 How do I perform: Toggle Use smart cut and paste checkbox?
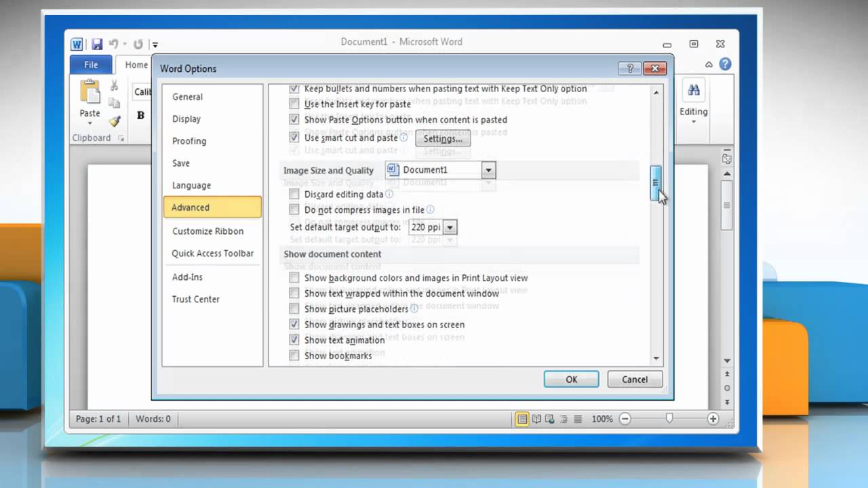point(294,138)
